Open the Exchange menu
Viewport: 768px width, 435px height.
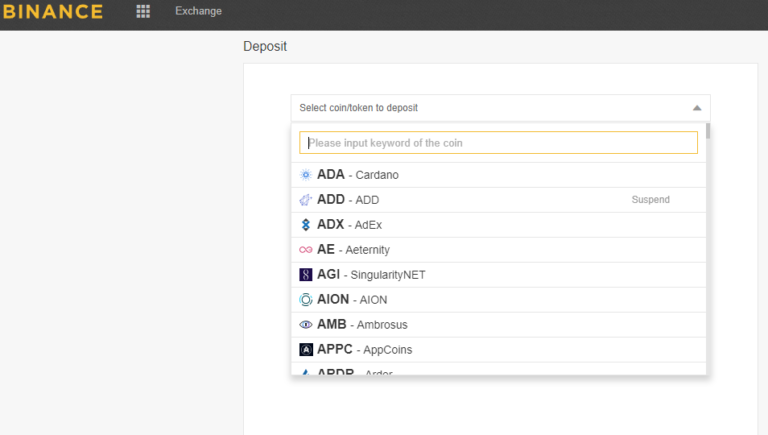(x=198, y=11)
